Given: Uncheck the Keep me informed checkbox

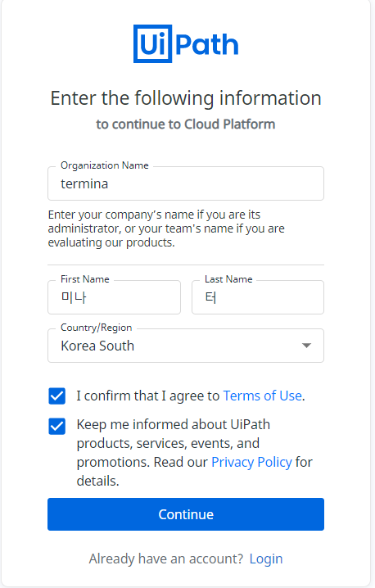Looking at the screenshot, I should (57, 427).
